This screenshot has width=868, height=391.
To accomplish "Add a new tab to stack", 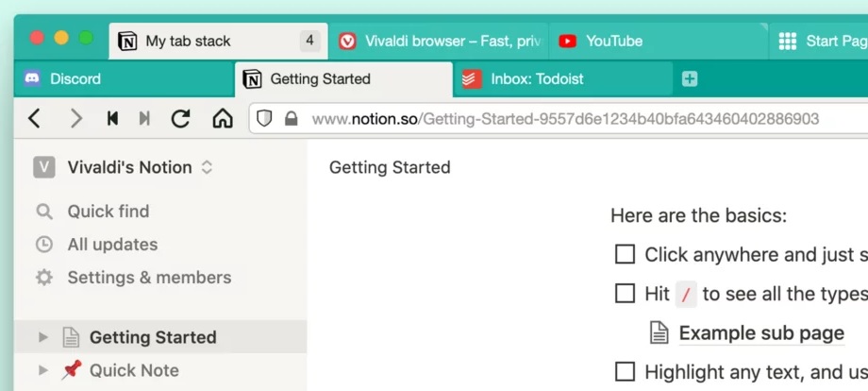I will 690,79.
